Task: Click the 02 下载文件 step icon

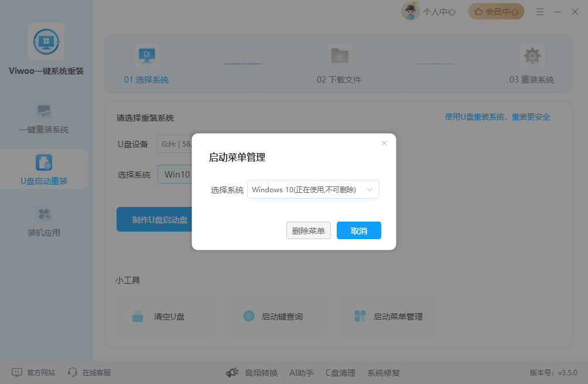Action: pos(339,56)
